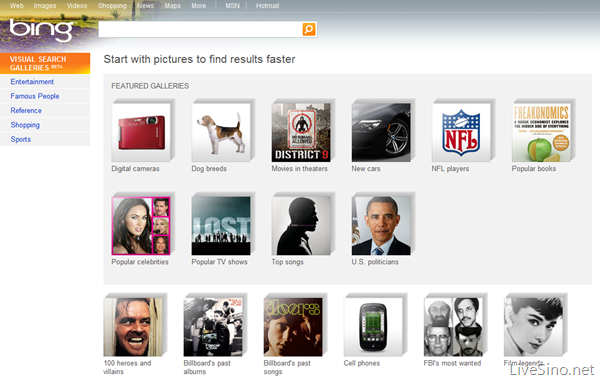Open the Entertainment category in sidebar
This screenshot has width=600, height=381.
tap(32, 81)
